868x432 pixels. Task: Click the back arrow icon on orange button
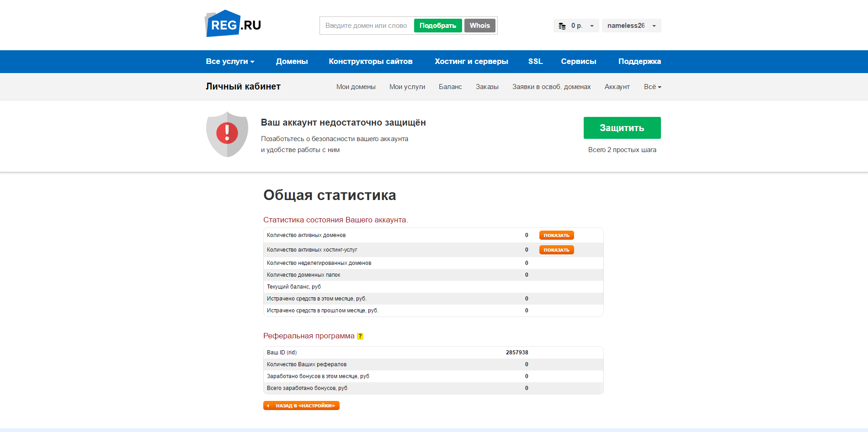[268, 405]
